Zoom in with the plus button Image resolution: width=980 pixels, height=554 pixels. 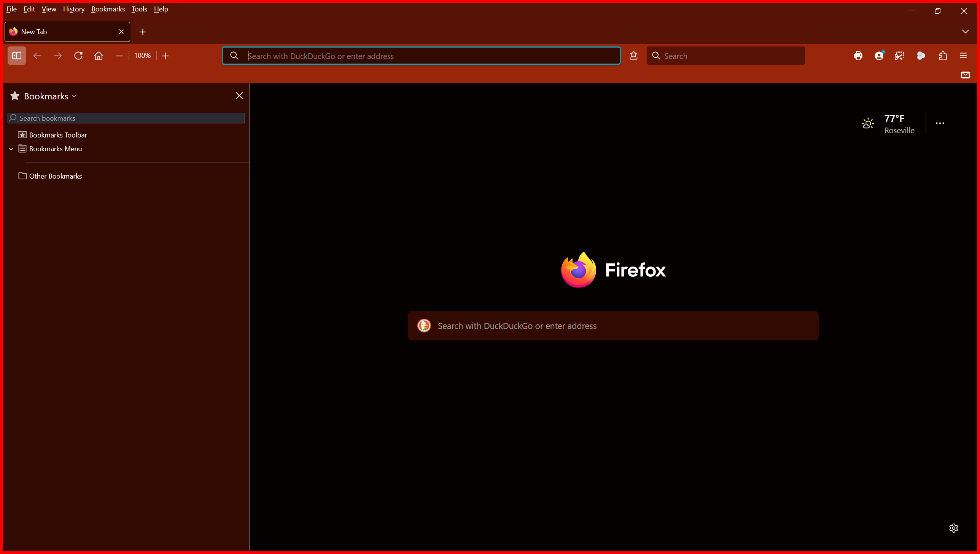pos(165,56)
